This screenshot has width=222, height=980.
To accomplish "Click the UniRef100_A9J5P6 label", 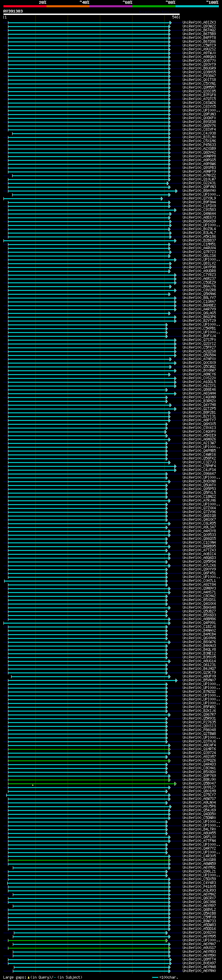I will tap(199, 807).
